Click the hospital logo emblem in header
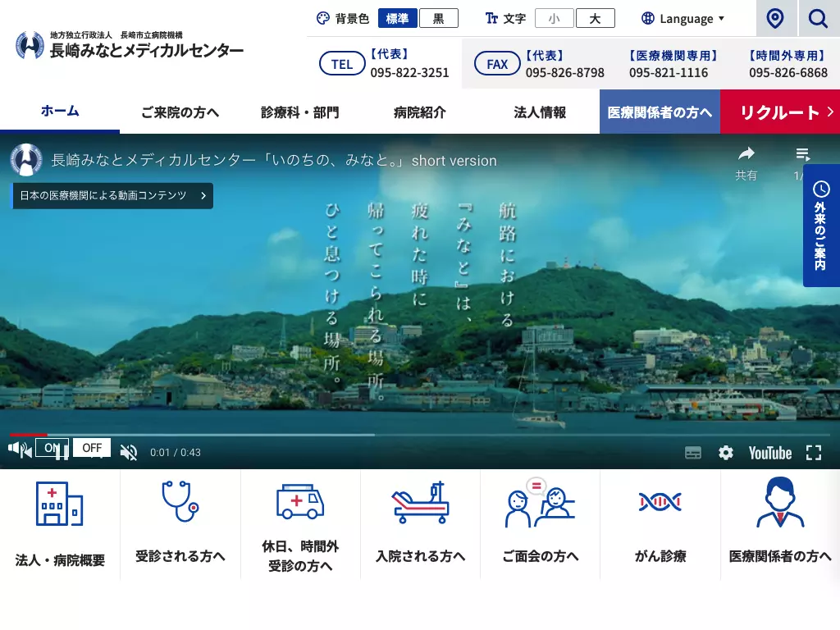The height and width of the screenshot is (630, 840). [x=30, y=46]
